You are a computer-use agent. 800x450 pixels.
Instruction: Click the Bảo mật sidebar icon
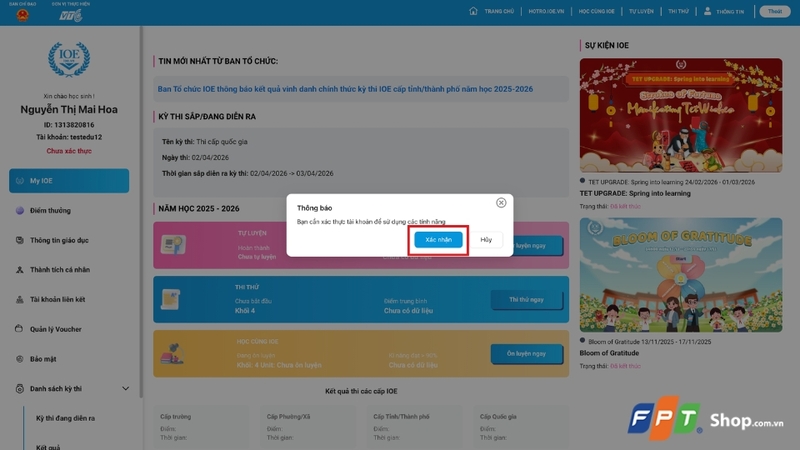pos(20,359)
